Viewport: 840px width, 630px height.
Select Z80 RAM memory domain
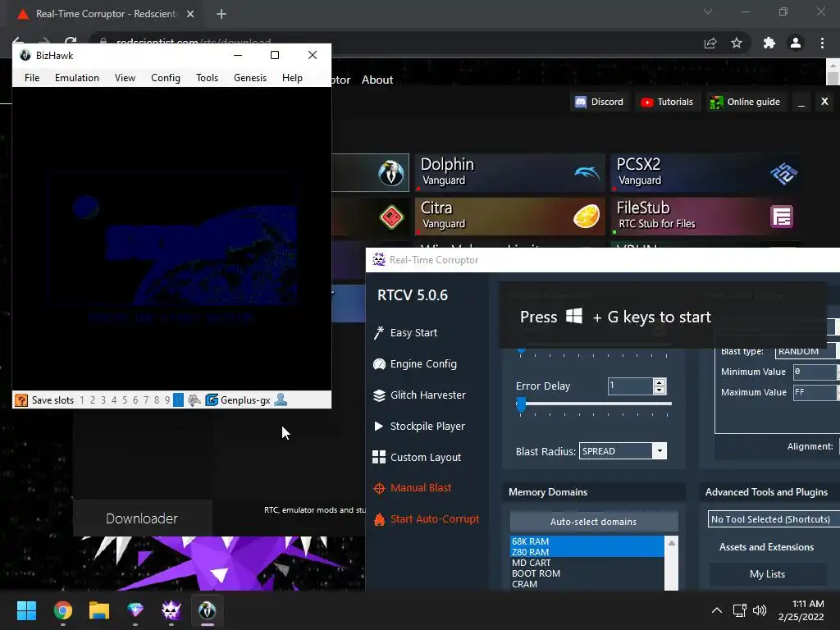pyautogui.click(x=587, y=552)
